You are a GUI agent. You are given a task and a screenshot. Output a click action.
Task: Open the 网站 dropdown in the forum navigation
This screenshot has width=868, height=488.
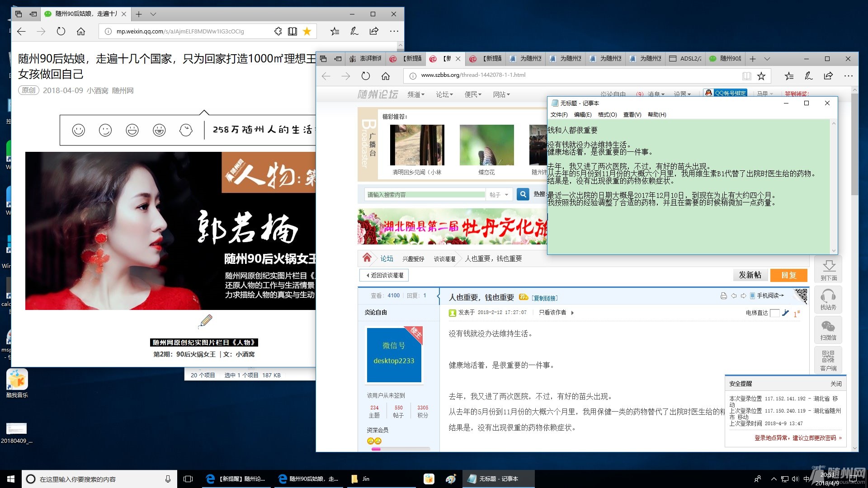click(501, 94)
